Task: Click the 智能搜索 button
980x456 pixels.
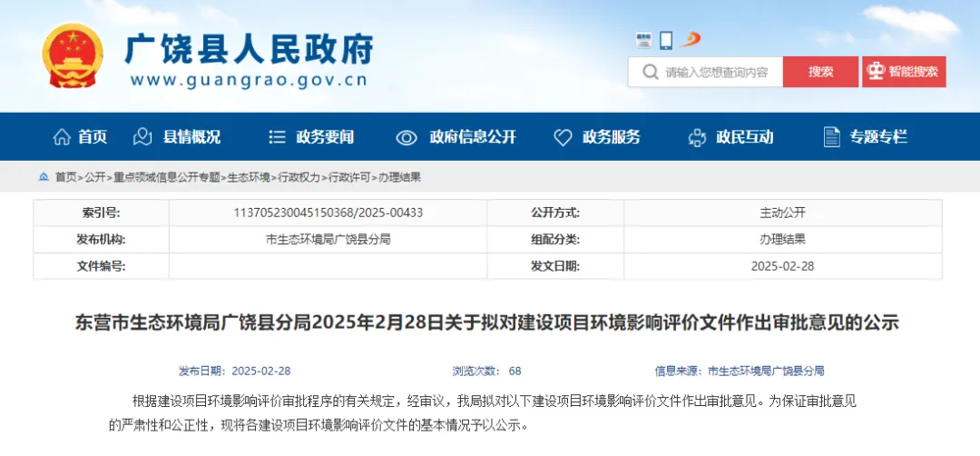Action: [x=905, y=72]
